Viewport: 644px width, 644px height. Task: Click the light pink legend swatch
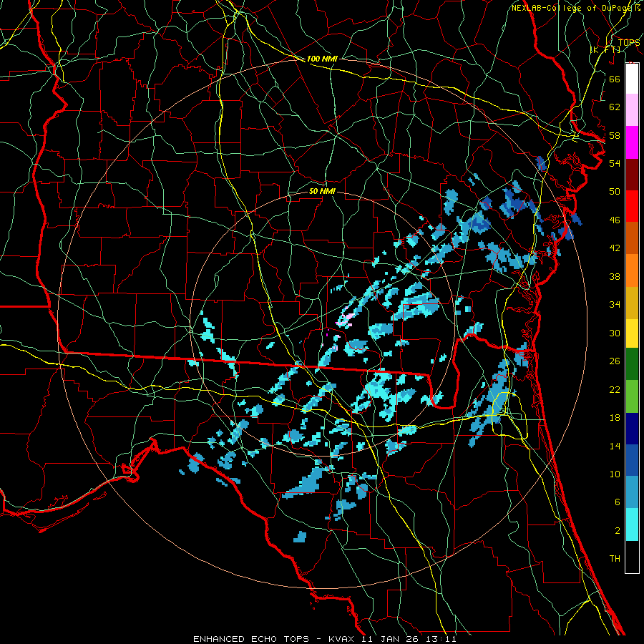point(632,110)
